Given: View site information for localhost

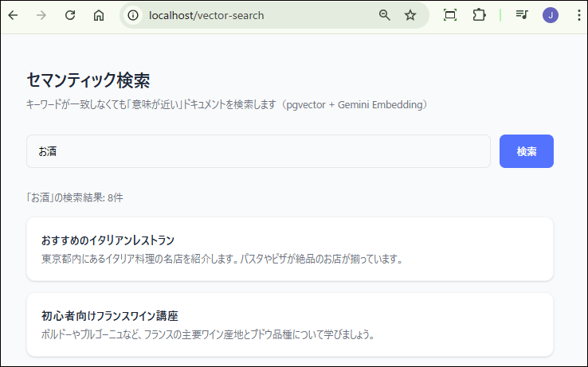Looking at the screenshot, I should 133,15.
